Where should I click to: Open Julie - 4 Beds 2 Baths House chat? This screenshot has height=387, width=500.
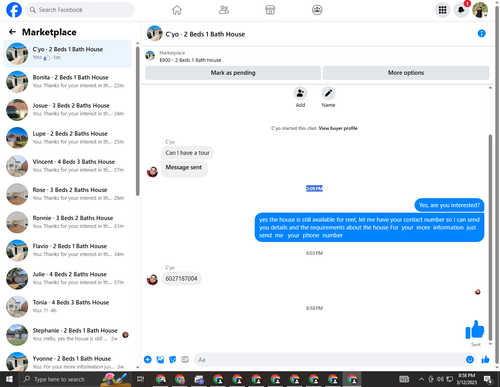coord(67,278)
